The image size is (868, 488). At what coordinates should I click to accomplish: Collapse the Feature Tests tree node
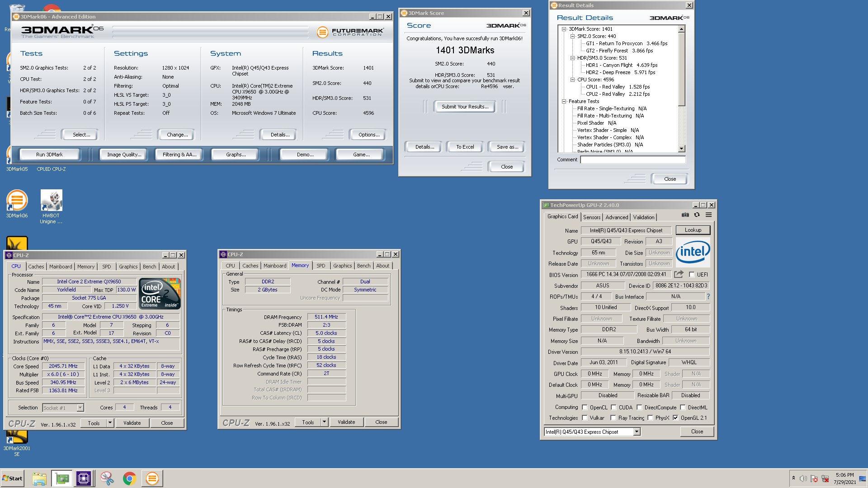[x=564, y=101]
